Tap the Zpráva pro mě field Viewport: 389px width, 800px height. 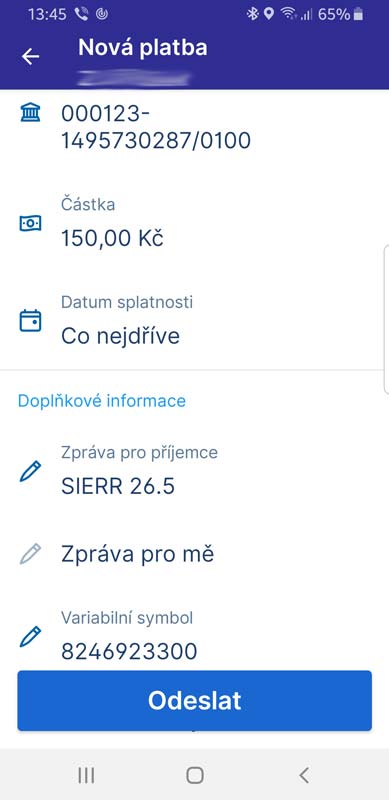pos(194,554)
